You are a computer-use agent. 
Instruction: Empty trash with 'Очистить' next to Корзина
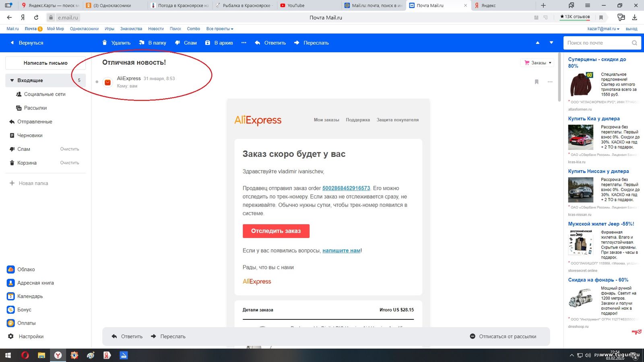click(70, 163)
